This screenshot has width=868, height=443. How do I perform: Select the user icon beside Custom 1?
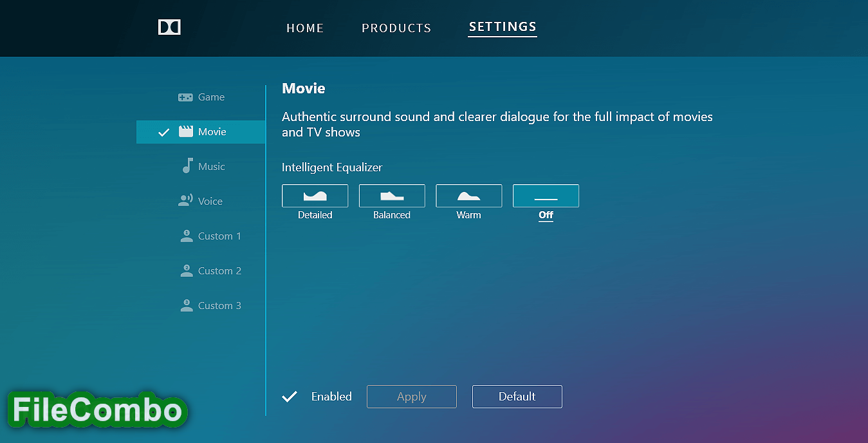pos(187,236)
